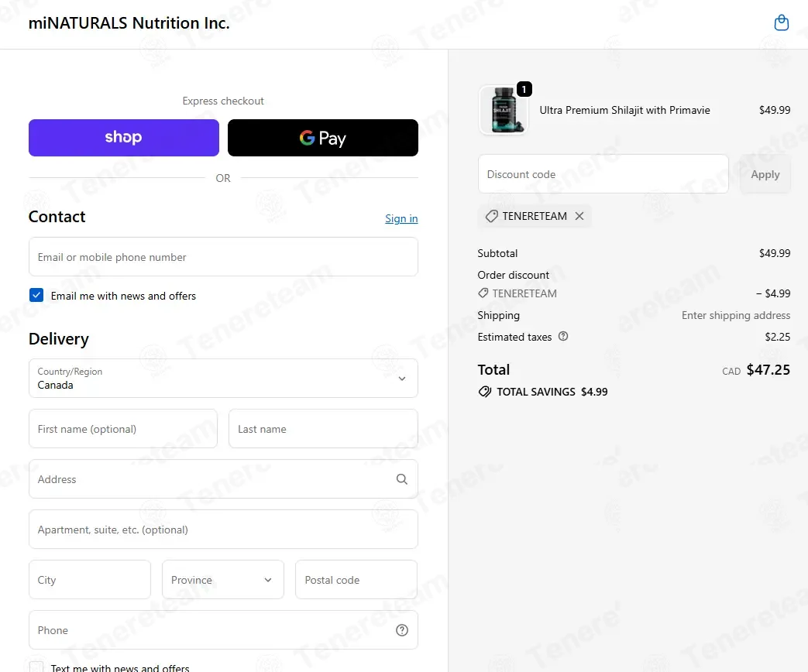Click the TOTAL SAVINGS $4.99 text
The height and width of the screenshot is (672, 808).
tap(552, 392)
